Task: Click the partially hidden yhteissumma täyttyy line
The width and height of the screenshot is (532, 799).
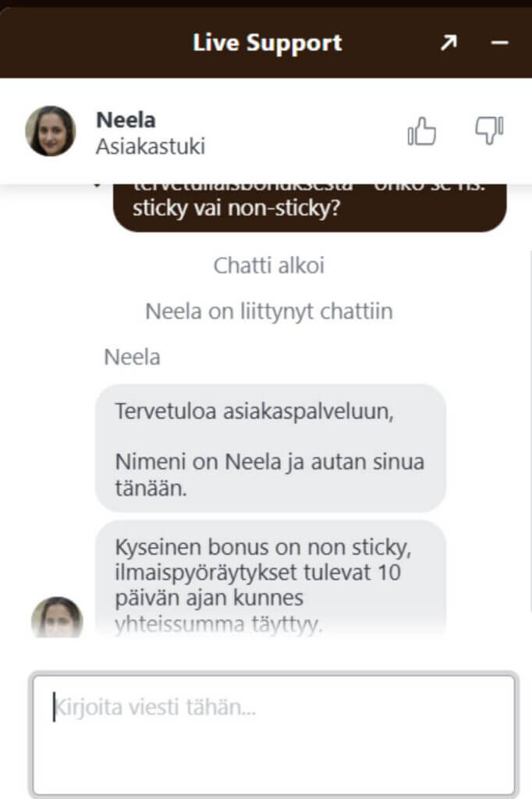Action: pos(219,624)
